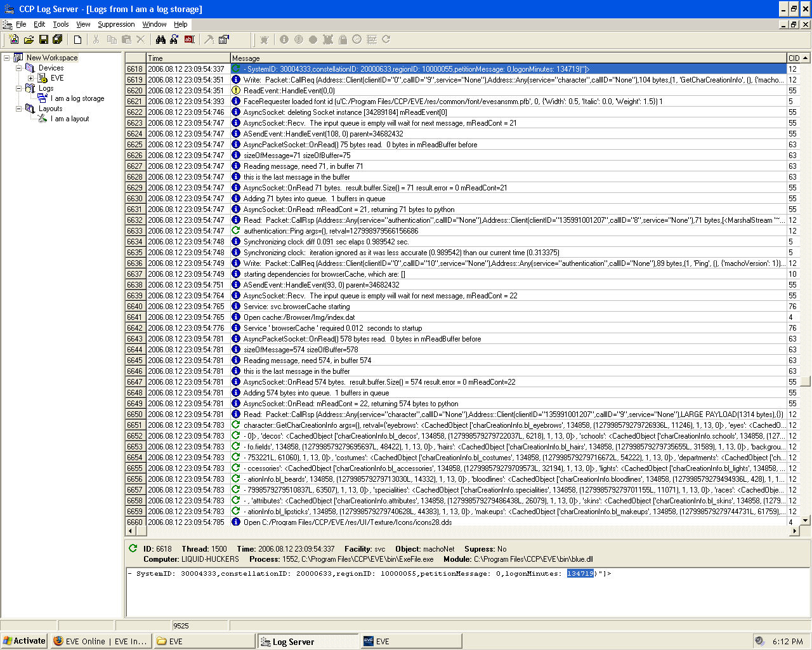Click the red 'ab' highlight icon

(189, 39)
